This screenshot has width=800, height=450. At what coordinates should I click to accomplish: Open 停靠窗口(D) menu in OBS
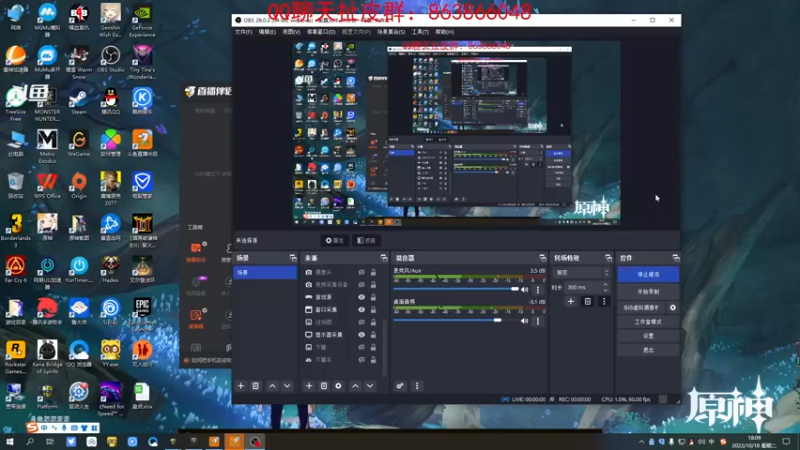pos(321,32)
